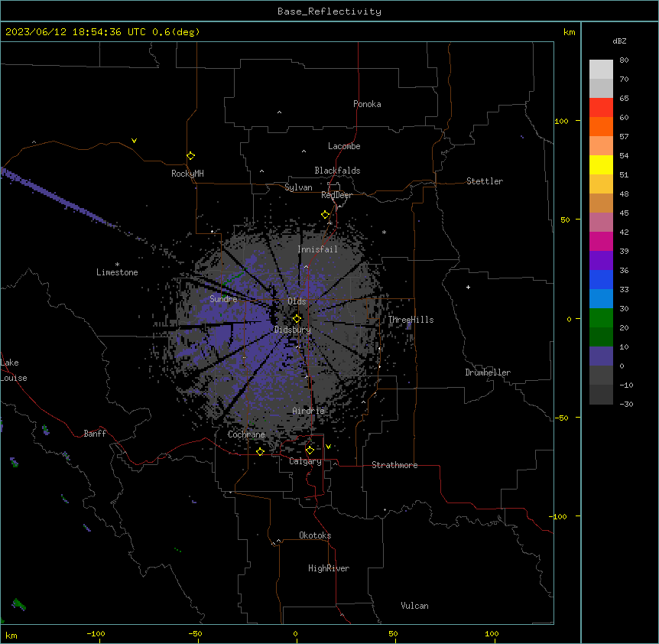Select the yellow 54 dBZ color swatch
This screenshot has height=644, width=659.
(601, 164)
